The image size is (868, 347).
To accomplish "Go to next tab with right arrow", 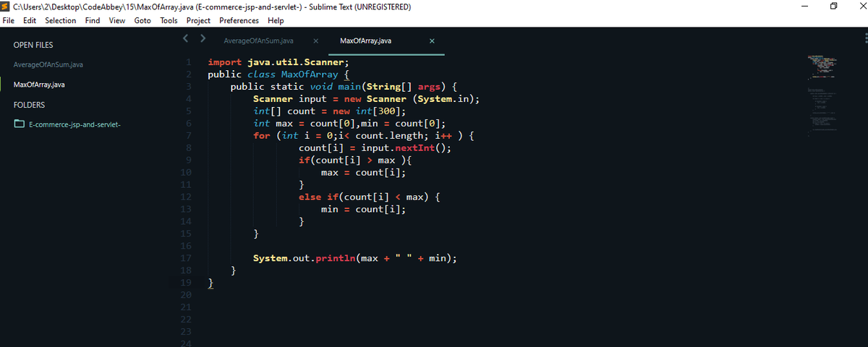I will coord(203,37).
